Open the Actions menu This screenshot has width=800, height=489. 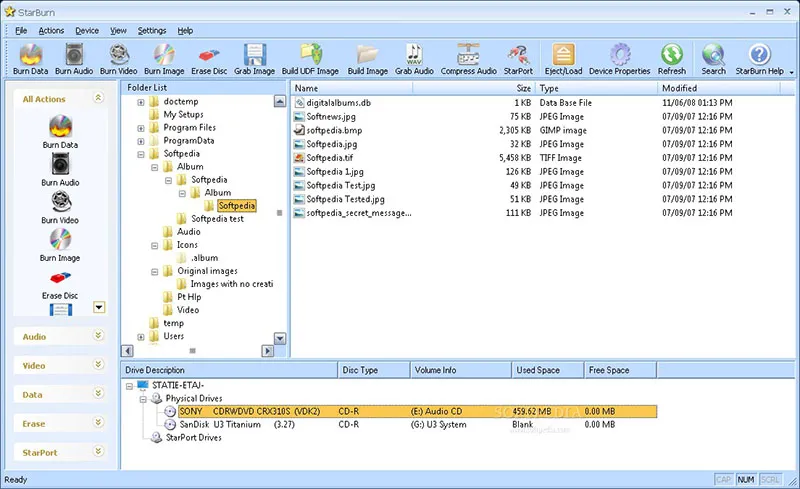[x=51, y=31]
